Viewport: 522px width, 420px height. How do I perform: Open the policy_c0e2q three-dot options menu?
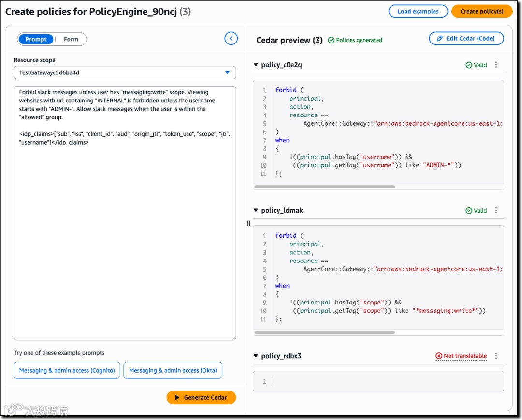[x=496, y=65]
